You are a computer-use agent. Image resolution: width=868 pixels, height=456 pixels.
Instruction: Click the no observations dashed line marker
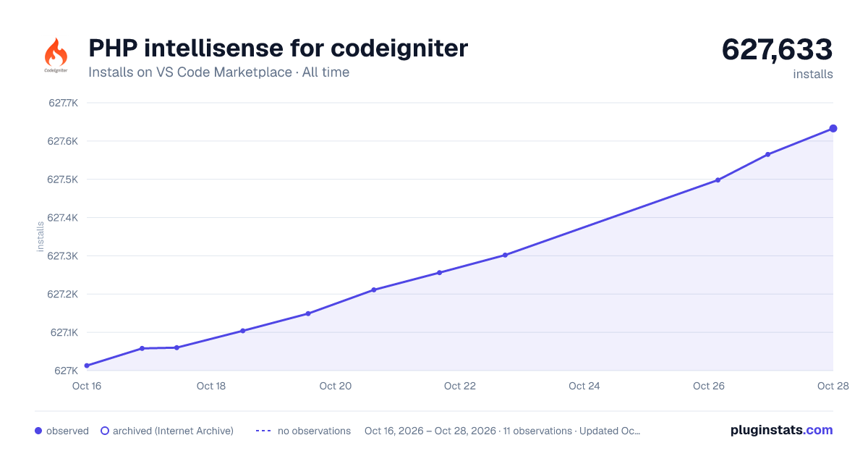click(263, 431)
